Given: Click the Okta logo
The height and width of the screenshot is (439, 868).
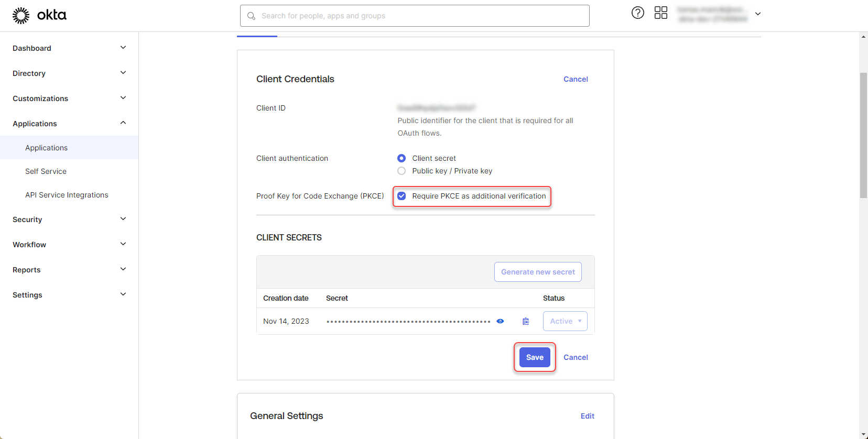Looking at the screenshot, I should click(39, 15).
